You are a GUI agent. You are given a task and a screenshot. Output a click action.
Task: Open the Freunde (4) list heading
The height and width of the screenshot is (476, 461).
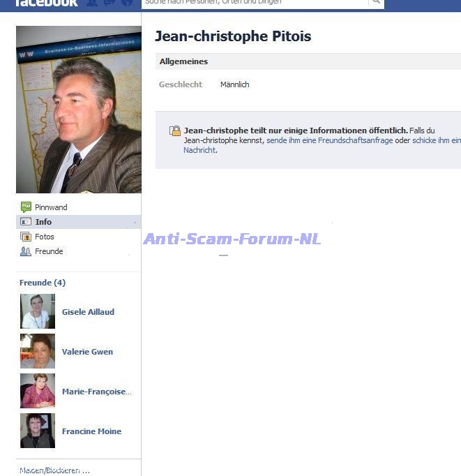[x=43, y=283]
